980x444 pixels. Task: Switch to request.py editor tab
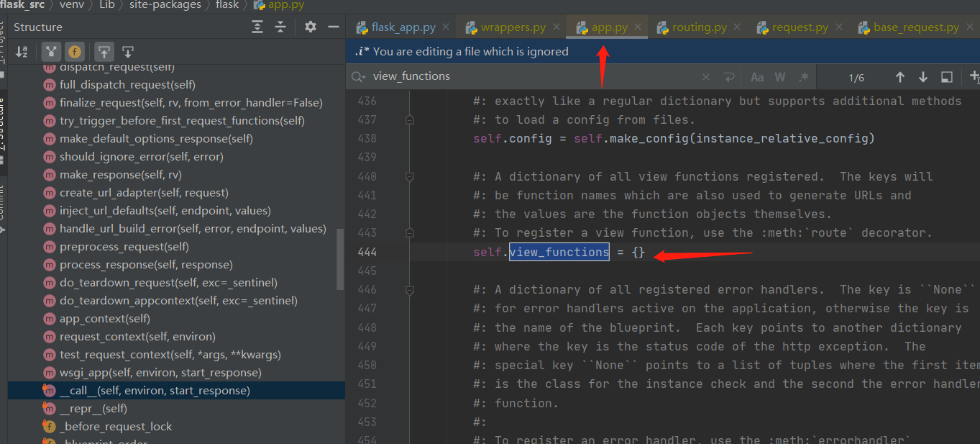click(x=800, y=27)
